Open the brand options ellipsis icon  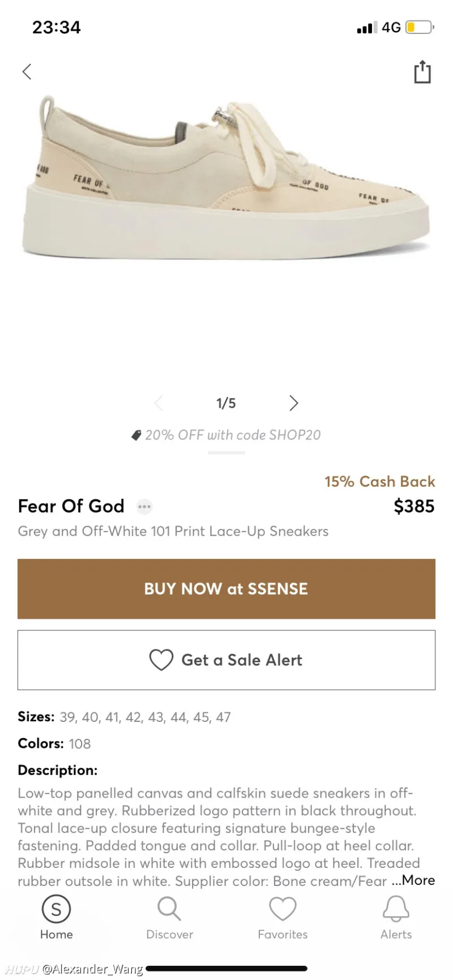[144, 507]
